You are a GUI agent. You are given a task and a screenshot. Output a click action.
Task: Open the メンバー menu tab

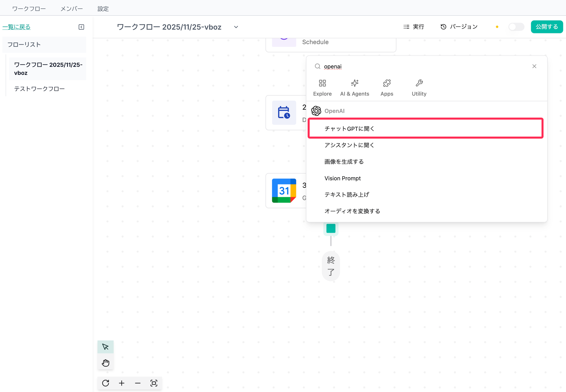click(72, 9)
